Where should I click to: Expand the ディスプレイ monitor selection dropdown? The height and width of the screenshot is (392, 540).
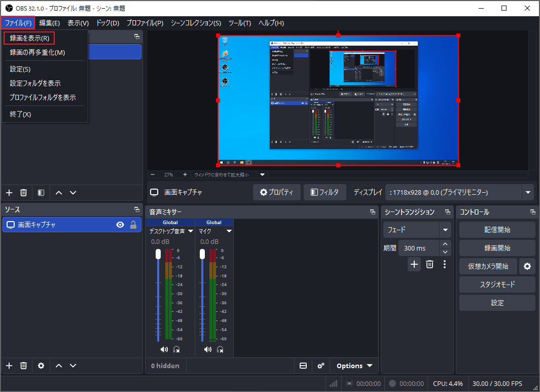tap(528, 192)
